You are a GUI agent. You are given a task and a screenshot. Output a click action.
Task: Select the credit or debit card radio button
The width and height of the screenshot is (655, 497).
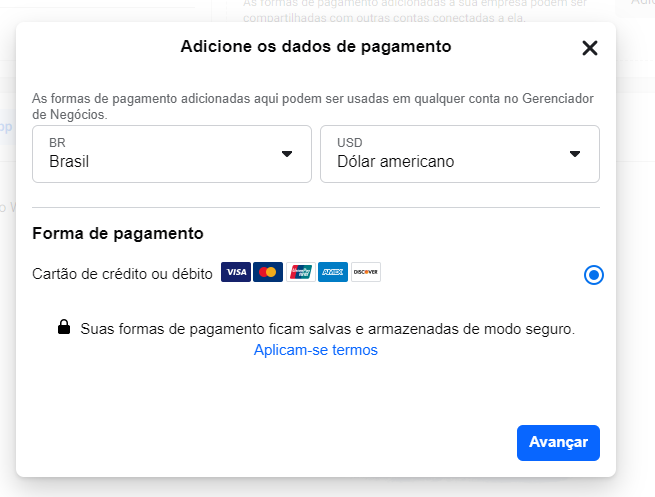594,275
